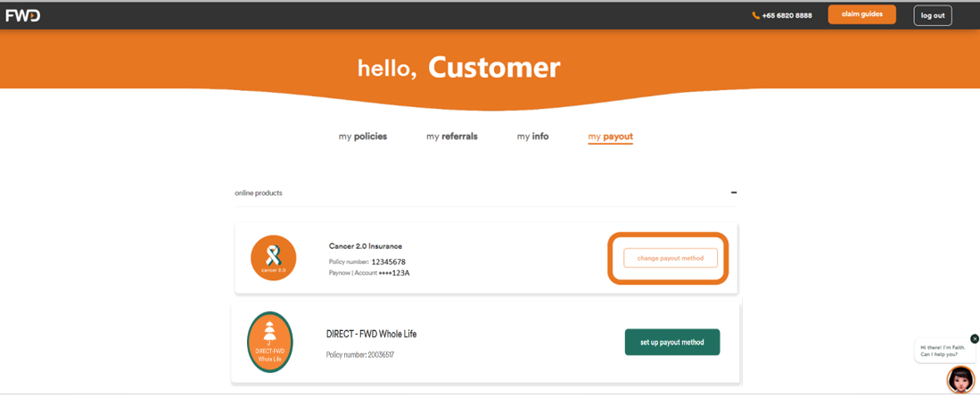Switch to the my policies tab
The image size is (980, 398).
click(362, 137)
